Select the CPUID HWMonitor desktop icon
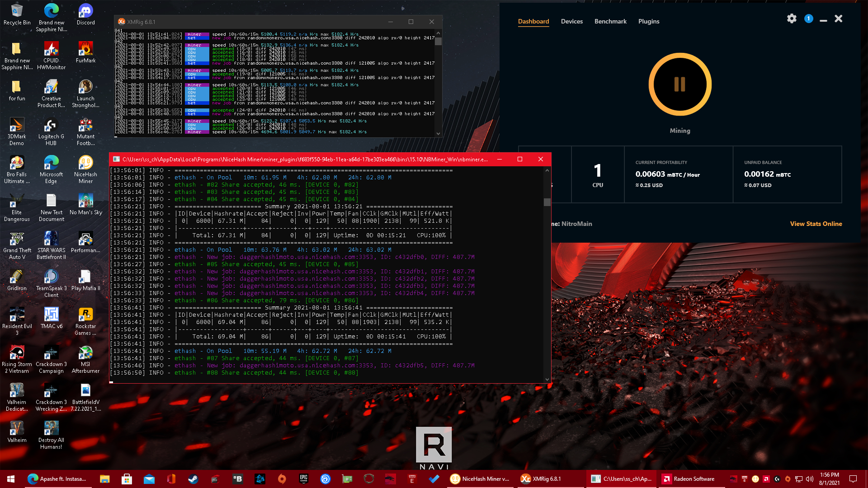This screenshot has height=488, width=868. click(51, 56)
